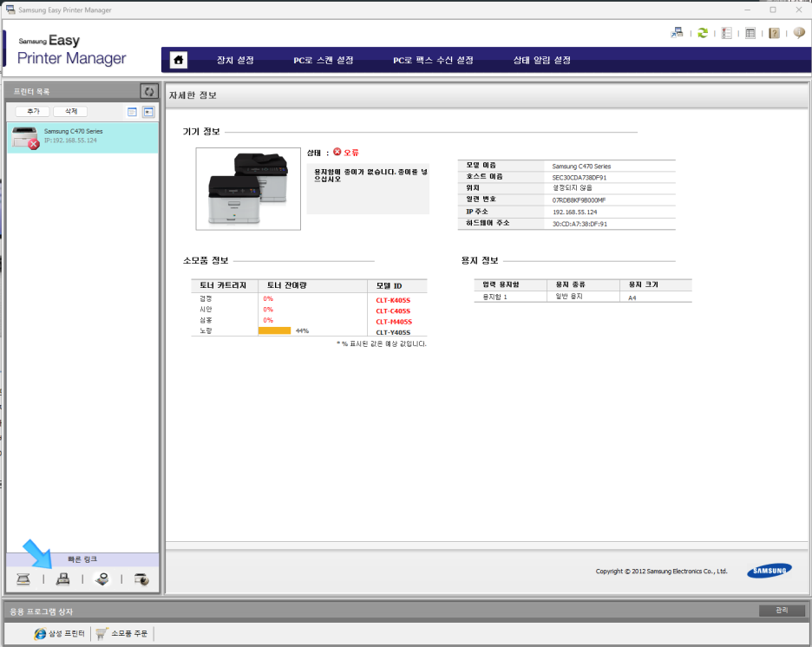Click the 관리 button in application box
This screenshot has width=812, height=647.
pyautogui.click(x=782, y=611)
